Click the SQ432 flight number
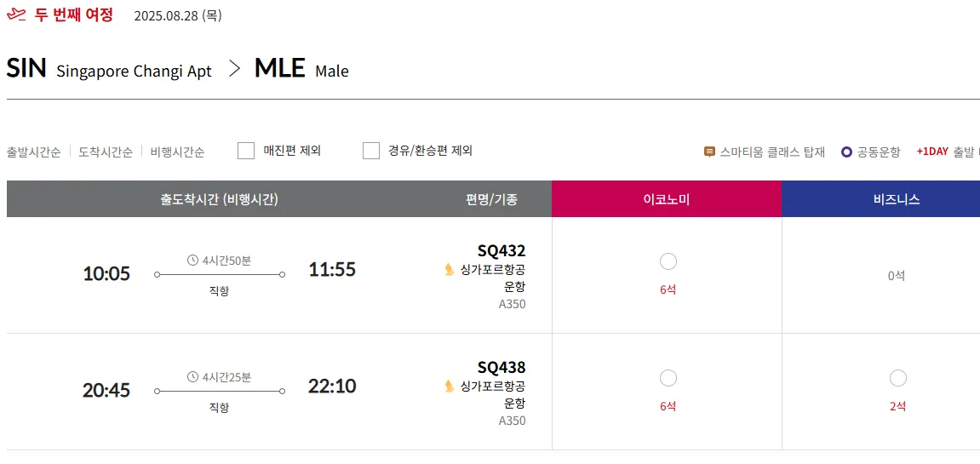The image size is (980, 464). coord(501,251)
